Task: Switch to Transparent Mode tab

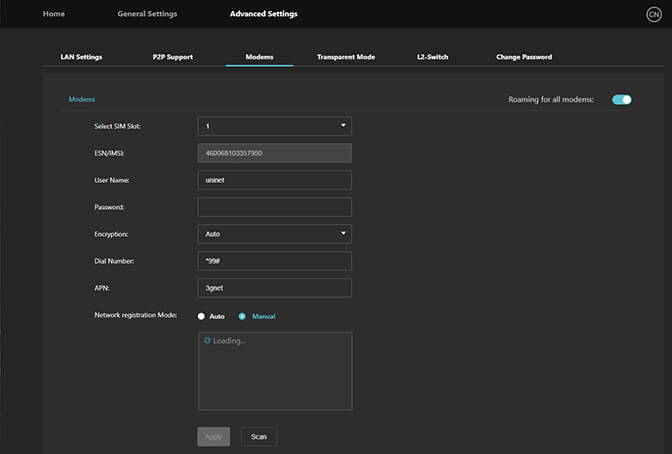Action: tap(346, 57)
